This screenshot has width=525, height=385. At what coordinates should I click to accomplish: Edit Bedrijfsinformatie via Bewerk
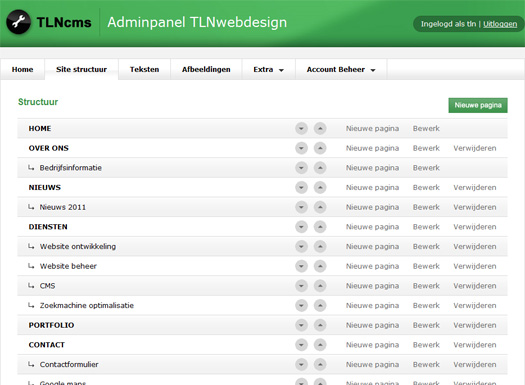click(426, 168)
